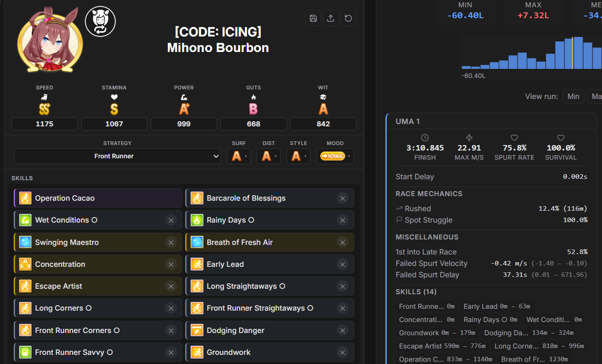Click the Barcarole of Blessings skill name
This screenshot has height=364, width=602.
coord(246,198)
